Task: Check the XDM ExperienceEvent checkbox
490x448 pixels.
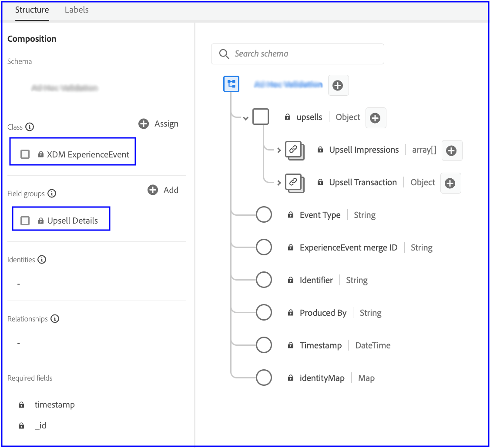Action: click(25, 154)
